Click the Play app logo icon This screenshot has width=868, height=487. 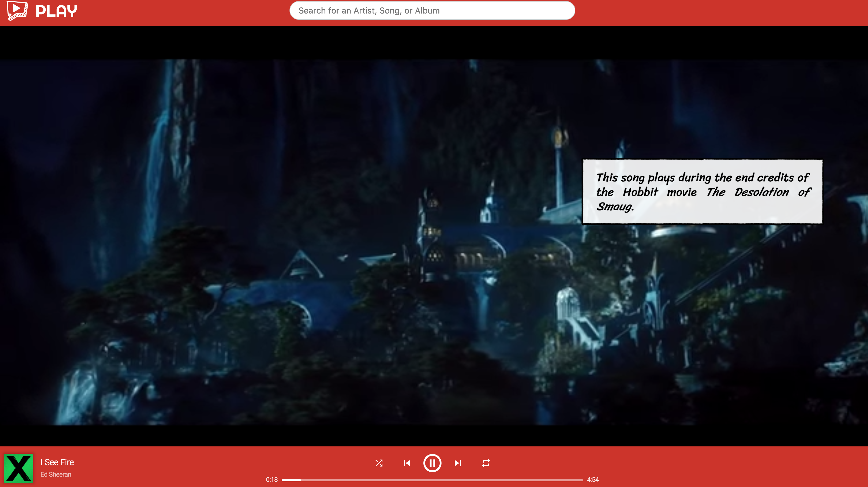coord(17,10)
